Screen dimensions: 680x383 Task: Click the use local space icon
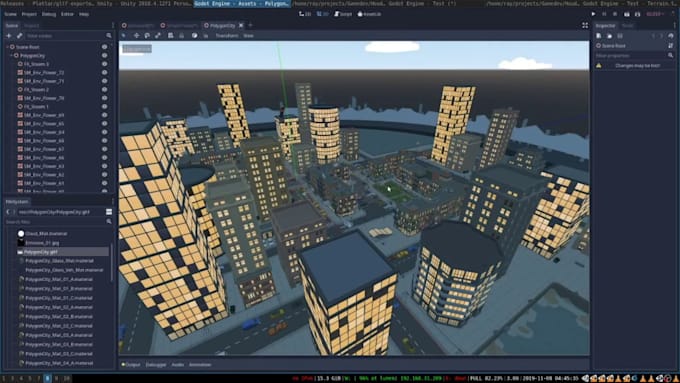(x=194, y=36)
